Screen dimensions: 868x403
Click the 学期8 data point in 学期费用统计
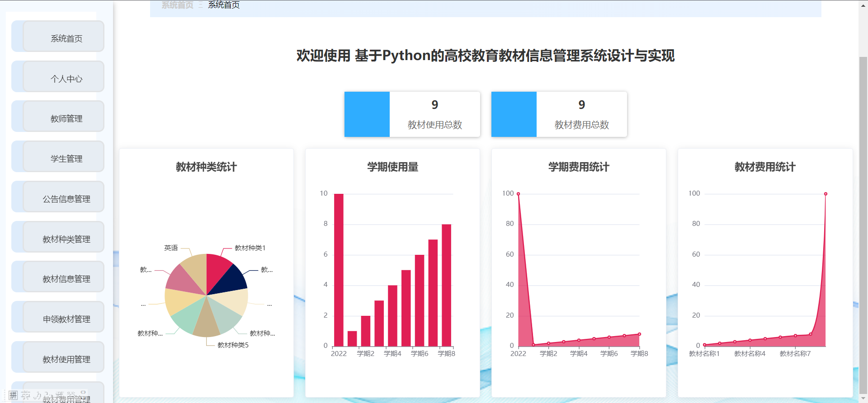tap(639, 334)
